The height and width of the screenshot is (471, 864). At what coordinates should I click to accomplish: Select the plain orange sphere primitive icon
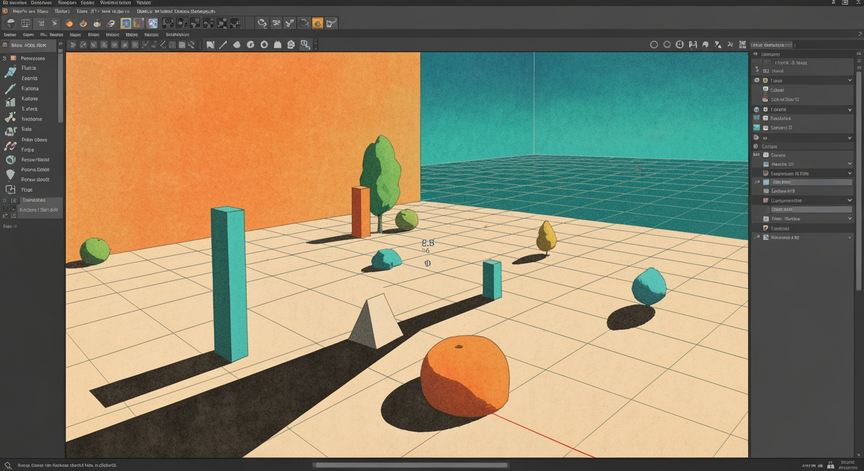(69, 23)
